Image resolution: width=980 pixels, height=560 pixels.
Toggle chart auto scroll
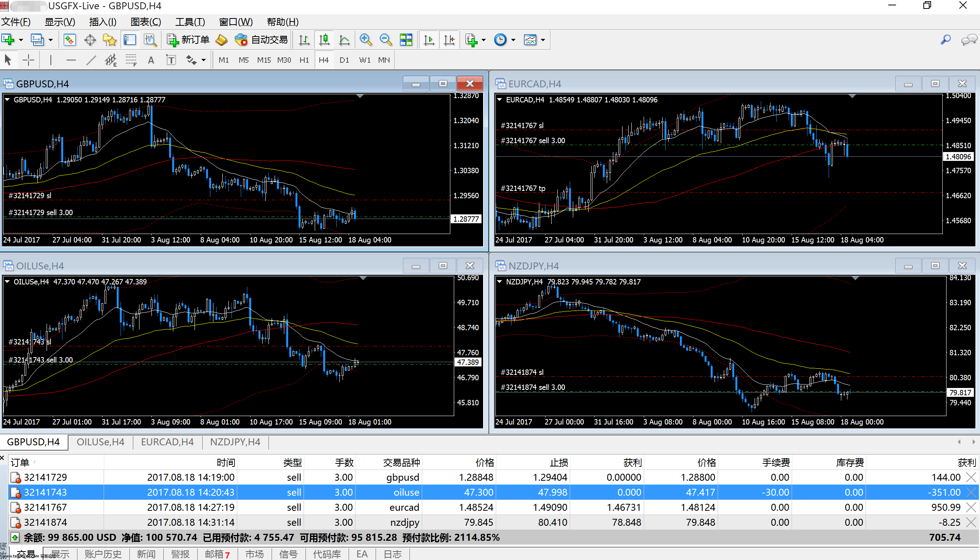tap(429, 40)
